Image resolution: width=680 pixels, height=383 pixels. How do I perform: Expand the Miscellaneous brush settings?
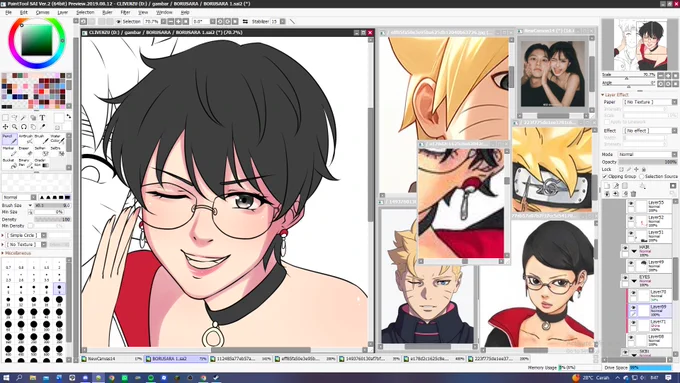tap(16, 253)
